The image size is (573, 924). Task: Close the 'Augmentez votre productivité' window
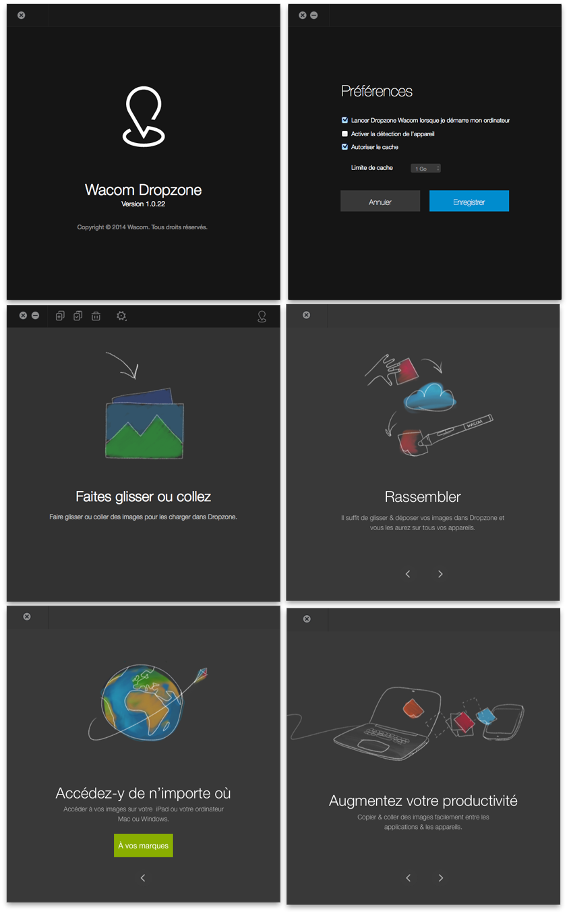click(307, 619)
